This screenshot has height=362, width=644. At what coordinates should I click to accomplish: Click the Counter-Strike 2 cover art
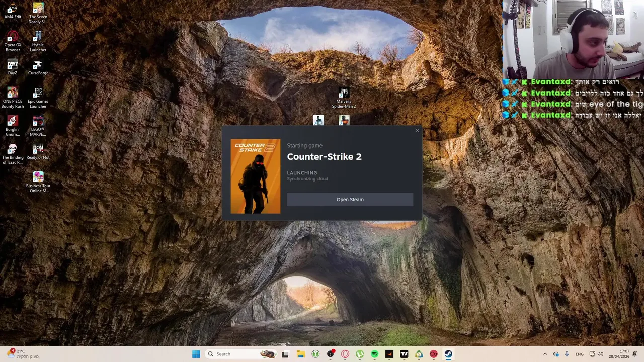tap(256, 176)
